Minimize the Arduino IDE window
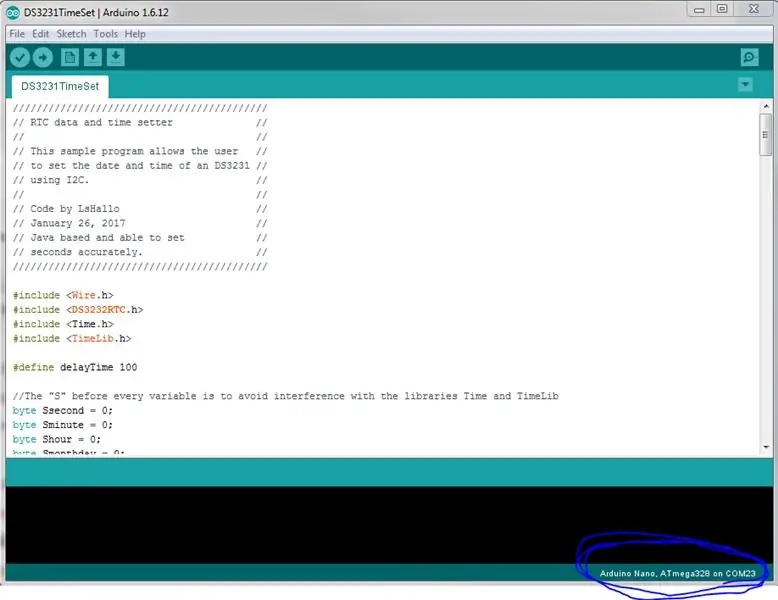Screen dimensions: 778x600 click(699, 9)
